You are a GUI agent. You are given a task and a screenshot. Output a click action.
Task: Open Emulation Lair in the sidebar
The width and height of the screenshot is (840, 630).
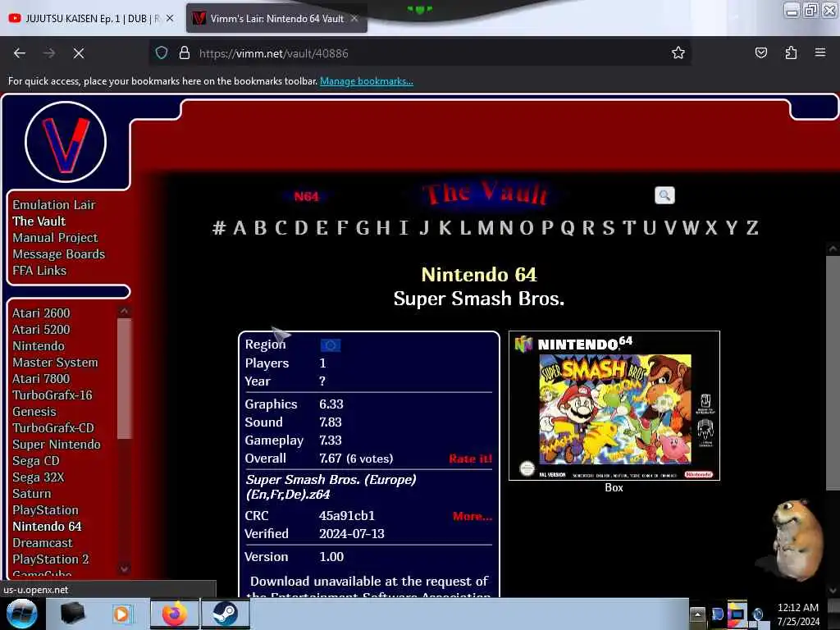pyautogui.click(x=54, y=205)
